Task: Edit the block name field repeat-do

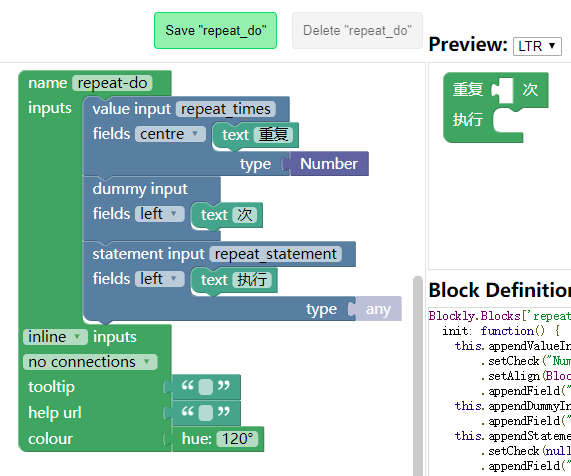Action: (112, 83)
